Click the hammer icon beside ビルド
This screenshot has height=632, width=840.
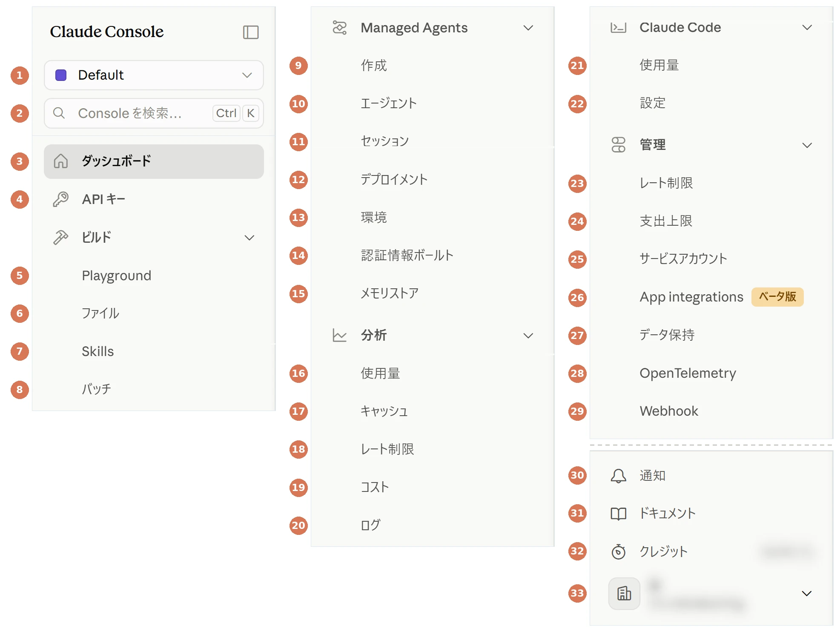60,237
